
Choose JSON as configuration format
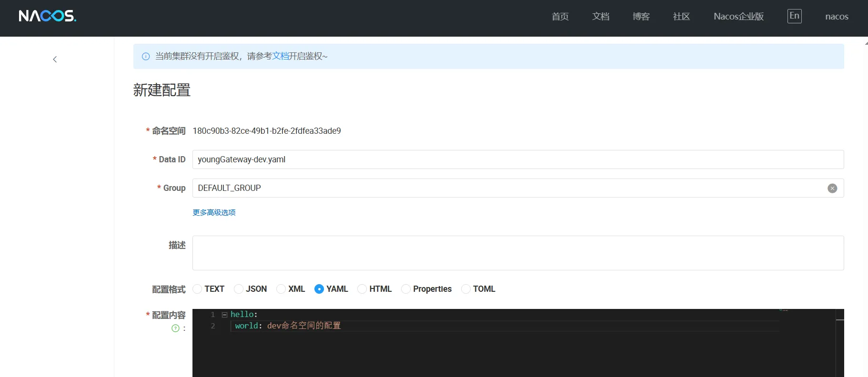click(239, 289)
